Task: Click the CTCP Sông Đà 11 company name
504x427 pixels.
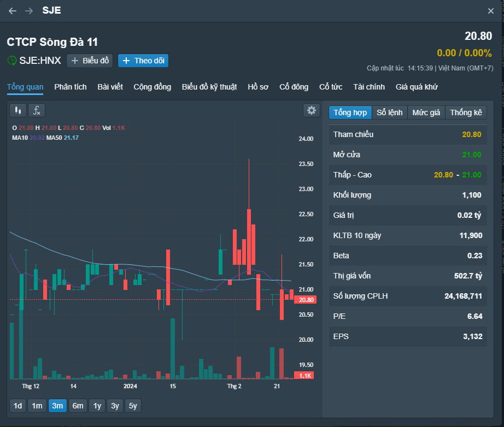Action: pyautogui.click(x=52, y=42)
